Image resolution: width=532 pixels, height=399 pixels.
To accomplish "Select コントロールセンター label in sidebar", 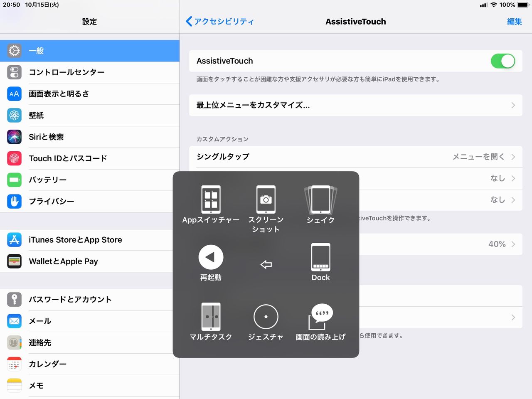I will pyautogui.click(x=66, y=72).
